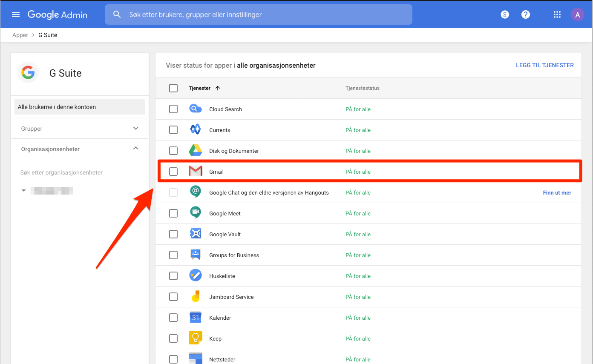Click the Currents icon
The height and width of the screenshot is (364, 593).
pos(195,130)
